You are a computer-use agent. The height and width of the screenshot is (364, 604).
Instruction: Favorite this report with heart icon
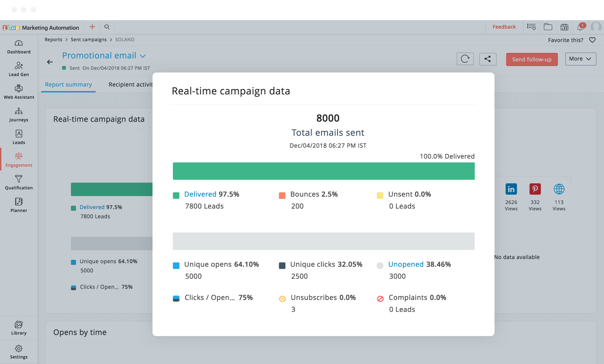[x=592, y=40]
